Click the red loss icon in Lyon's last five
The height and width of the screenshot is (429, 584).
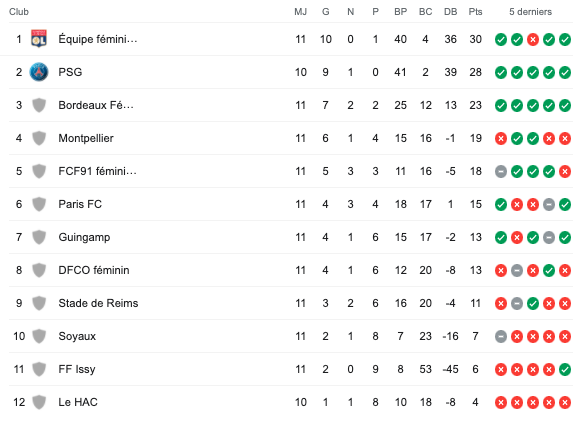coord(533,39)
